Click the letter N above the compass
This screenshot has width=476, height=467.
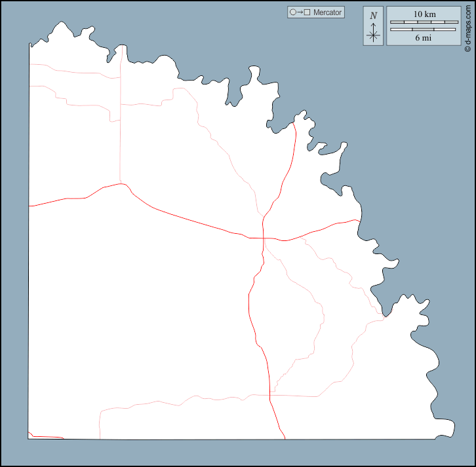click(373, 16)
